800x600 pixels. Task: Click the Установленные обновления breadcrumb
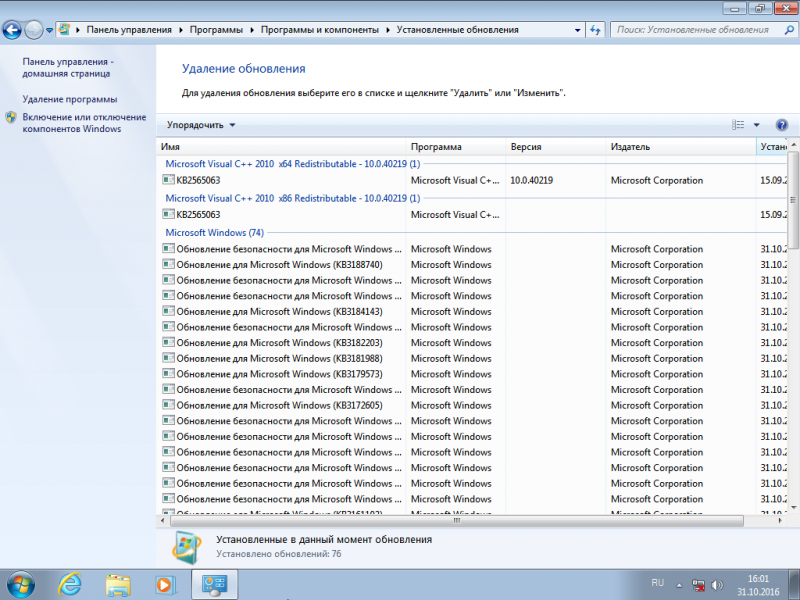[x=457, y=30]
